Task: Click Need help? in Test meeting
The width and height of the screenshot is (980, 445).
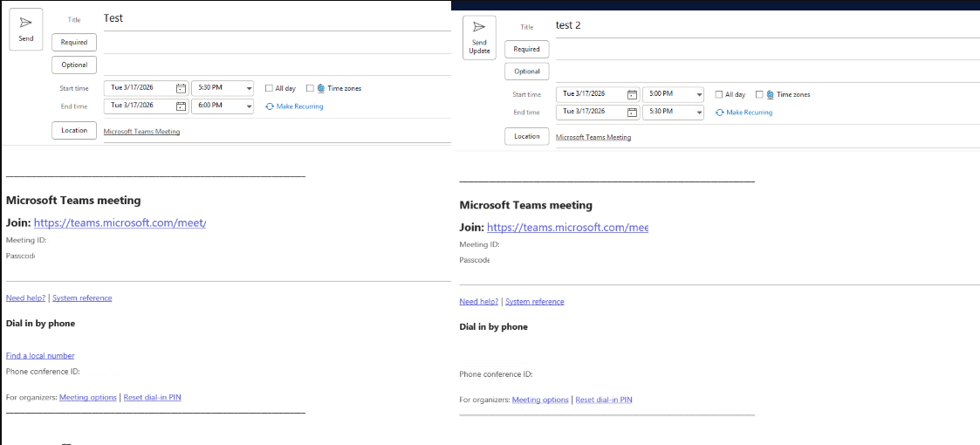Action: point(25,298)
